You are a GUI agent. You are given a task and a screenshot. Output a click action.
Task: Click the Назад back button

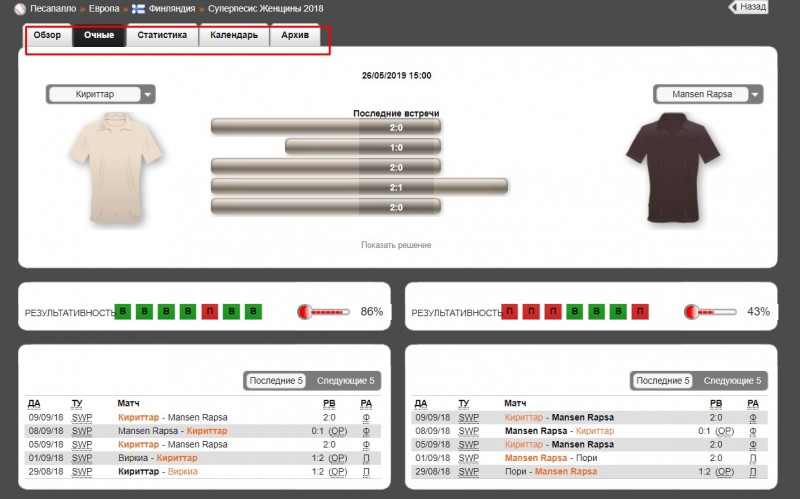[748, 7]
